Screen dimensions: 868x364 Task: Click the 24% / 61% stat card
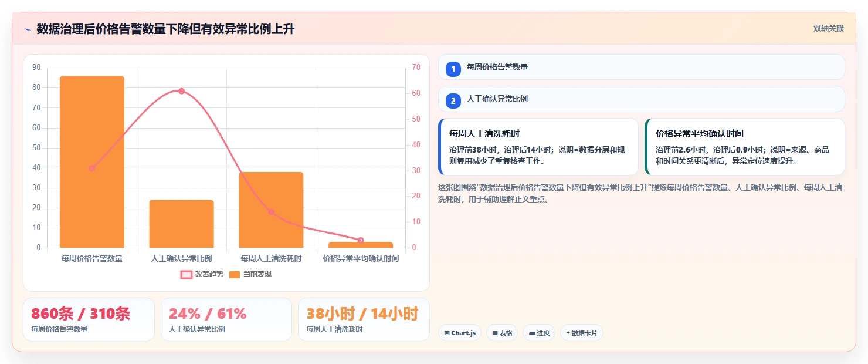click(x=226, y=319)
